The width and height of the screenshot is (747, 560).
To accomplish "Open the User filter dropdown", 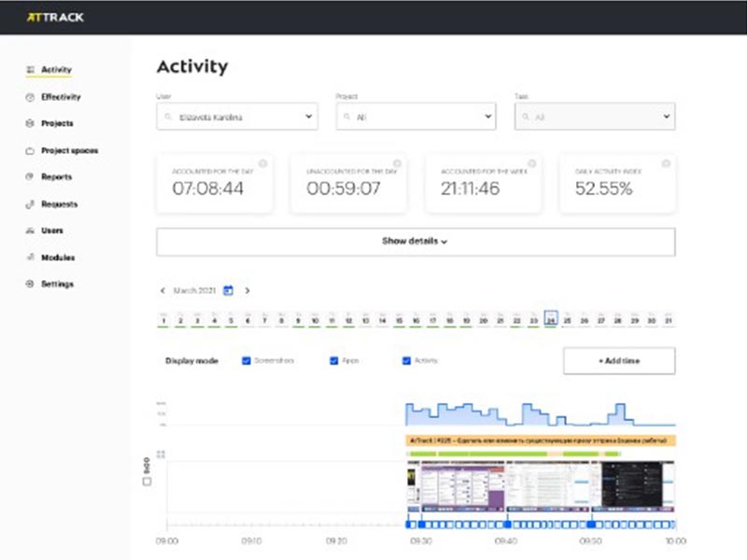I will point(238,116).
